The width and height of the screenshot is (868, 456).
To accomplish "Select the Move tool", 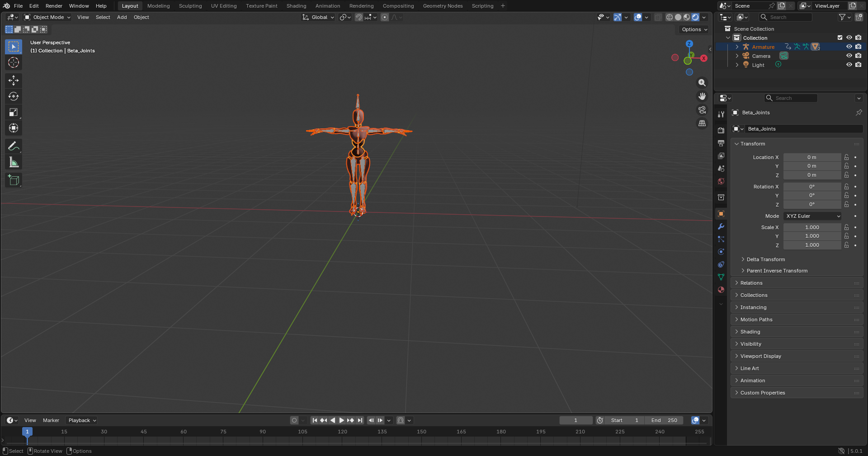I will point(14,80).
